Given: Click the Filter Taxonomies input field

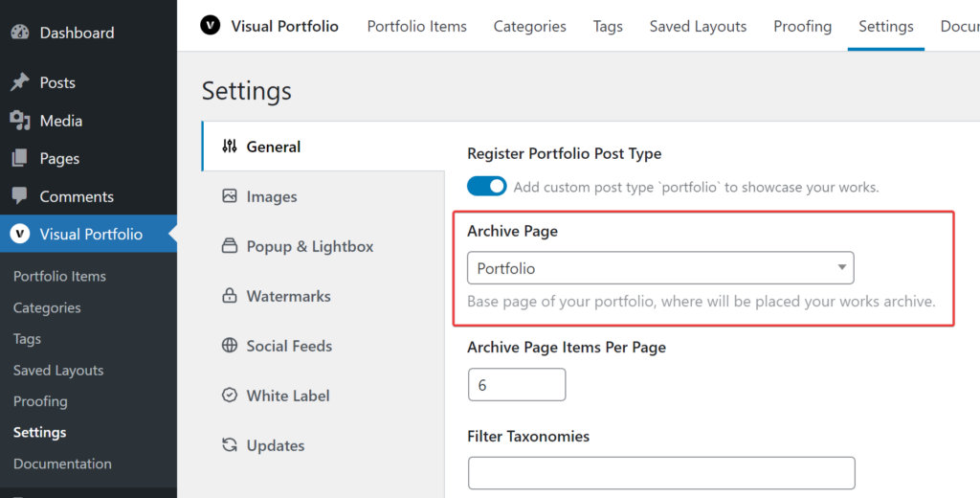Looking at the screenshot, I should pos(661,473).
